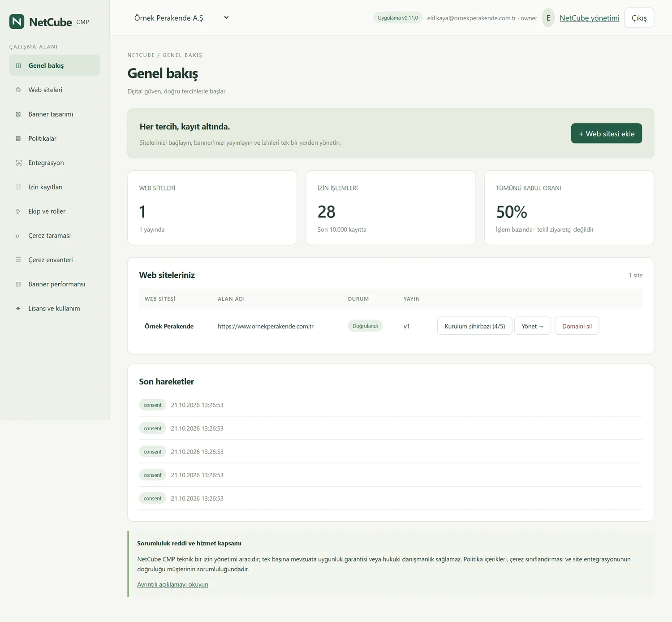Click the Çerez taraması search icon

click(18, 236)
